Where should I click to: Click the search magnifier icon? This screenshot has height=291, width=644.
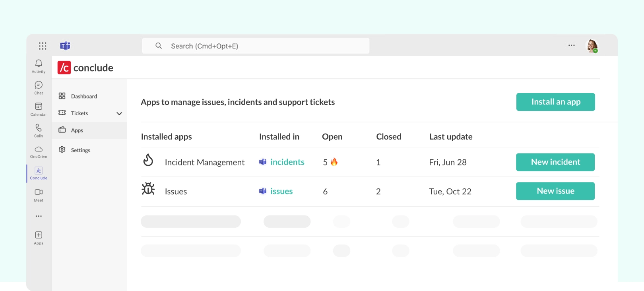tap(159, 46)
